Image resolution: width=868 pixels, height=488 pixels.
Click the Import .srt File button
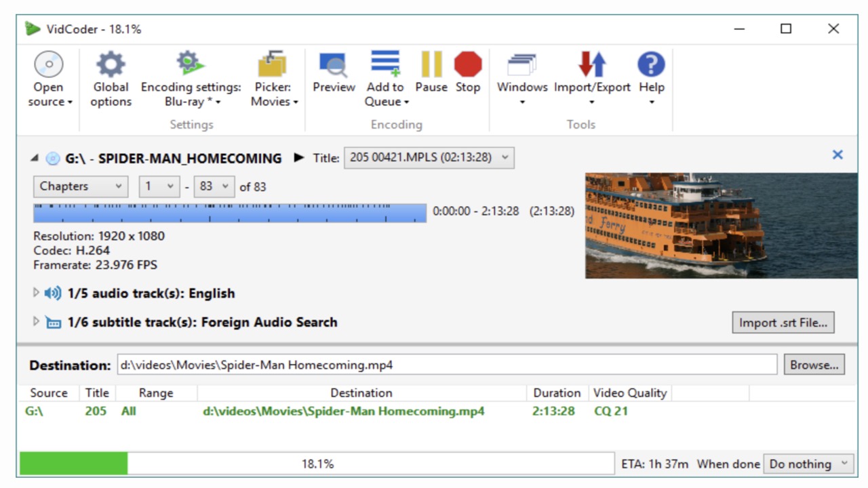point(783,323)
